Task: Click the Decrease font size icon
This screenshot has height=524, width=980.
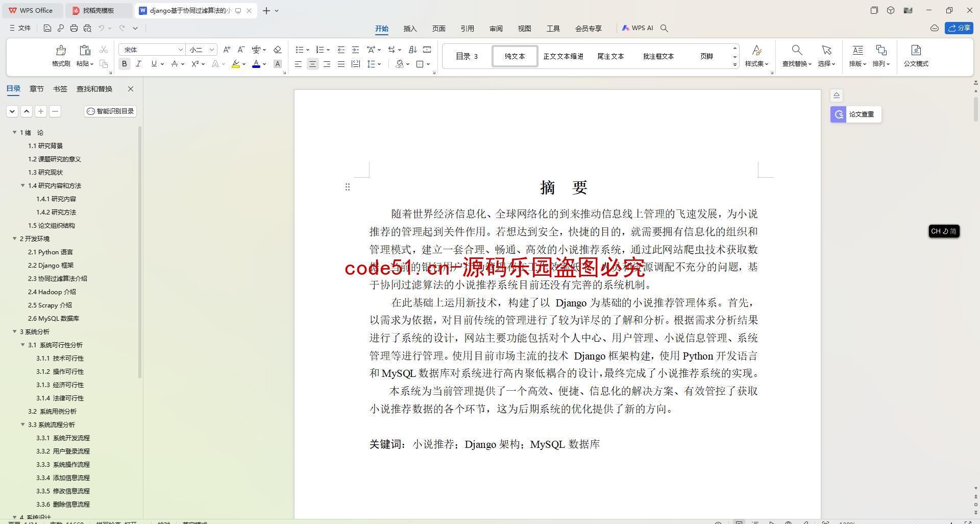Action: click(241, 50)
